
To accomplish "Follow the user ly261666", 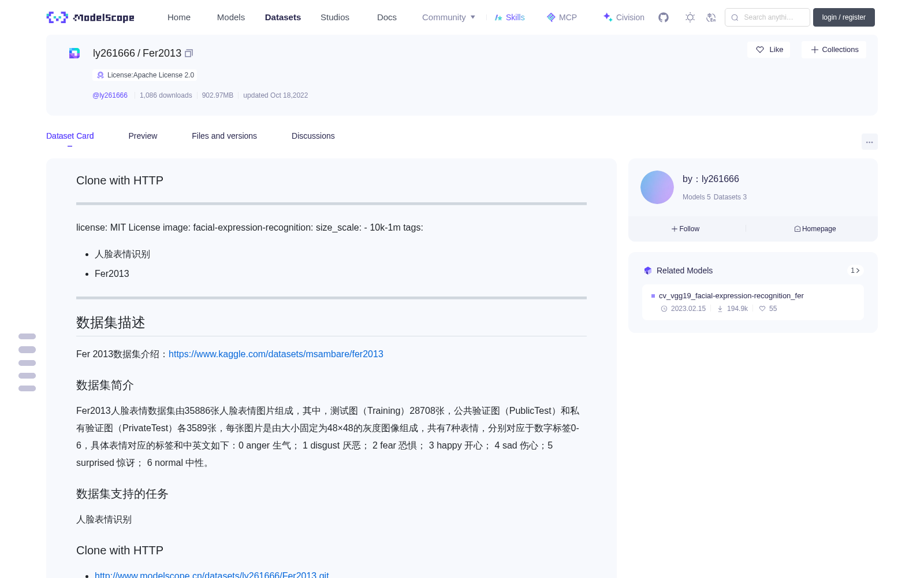I will 685,229.
